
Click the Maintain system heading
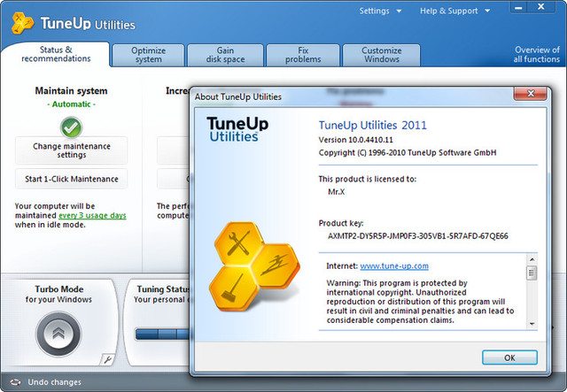71,90
